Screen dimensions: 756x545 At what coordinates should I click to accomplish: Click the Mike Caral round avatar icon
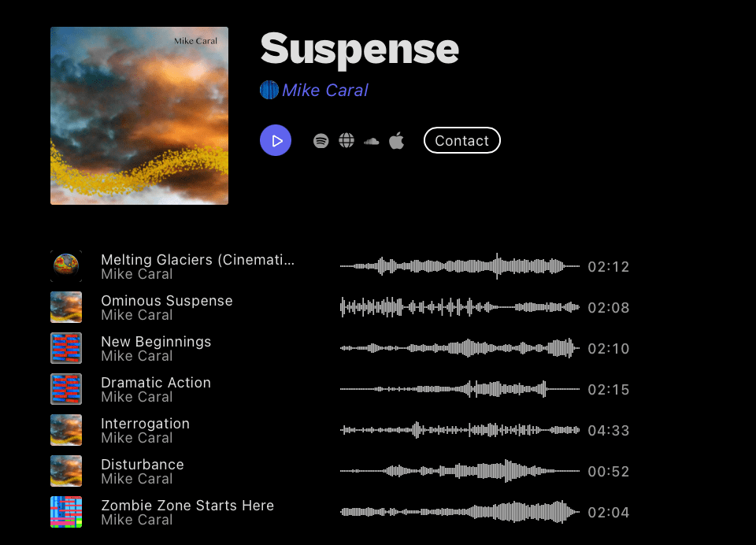tap(269, 90)
